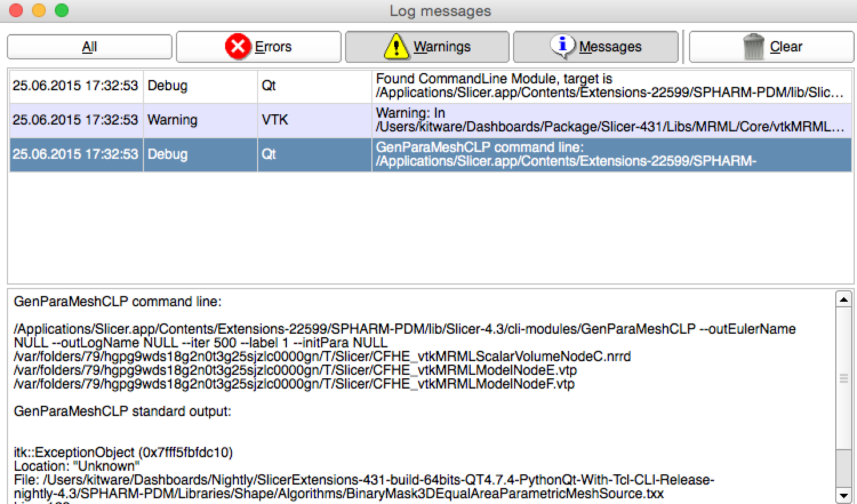Toggle the Errors filter label
The width and height of the screenshot is (857, 504).
273,47
